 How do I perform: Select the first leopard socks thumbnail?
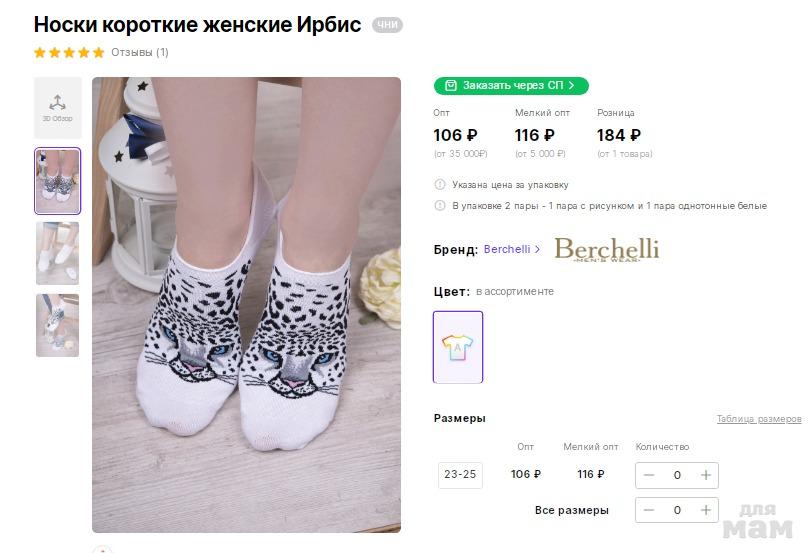coord(57,181)
